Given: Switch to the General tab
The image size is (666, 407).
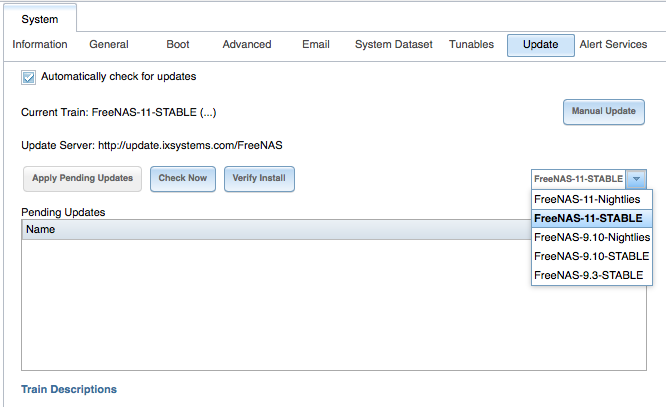Looking at the screenshot, I should [109, 44].
